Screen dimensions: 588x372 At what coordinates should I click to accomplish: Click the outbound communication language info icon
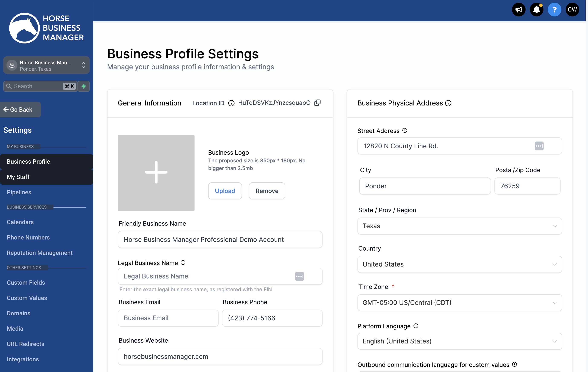click(x=514, y=364)
